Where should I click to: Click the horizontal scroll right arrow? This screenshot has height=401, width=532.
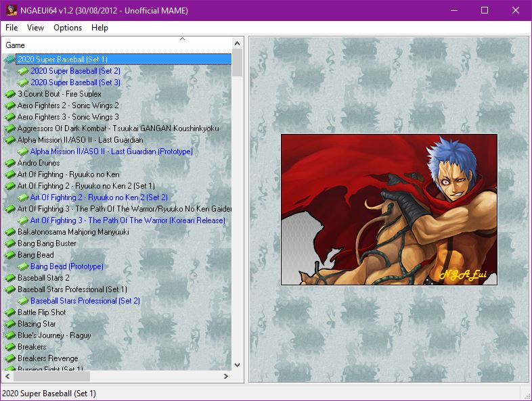[226, 376]
